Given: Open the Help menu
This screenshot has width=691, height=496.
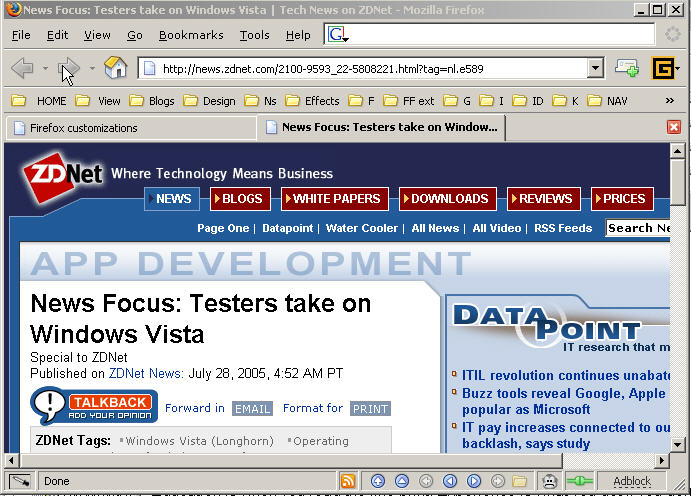Looking at the screenshot, I should (298, 35).
